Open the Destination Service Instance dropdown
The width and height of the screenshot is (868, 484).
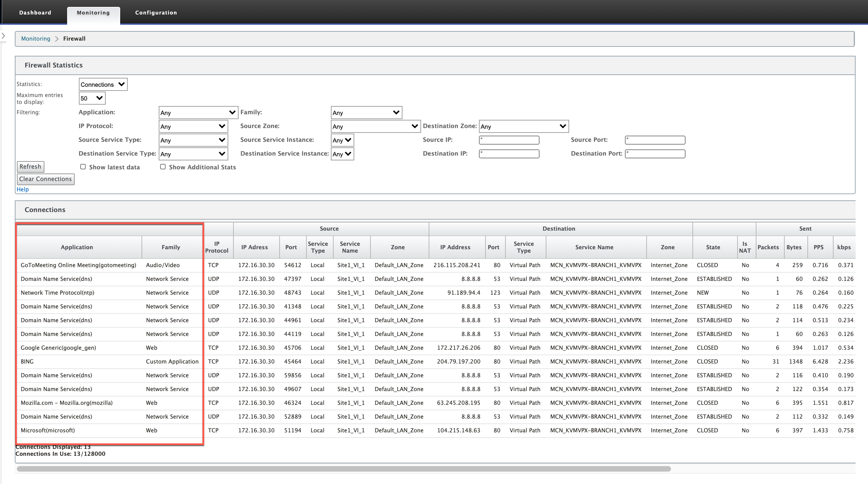pyautogui.click(x=342, y=154)
